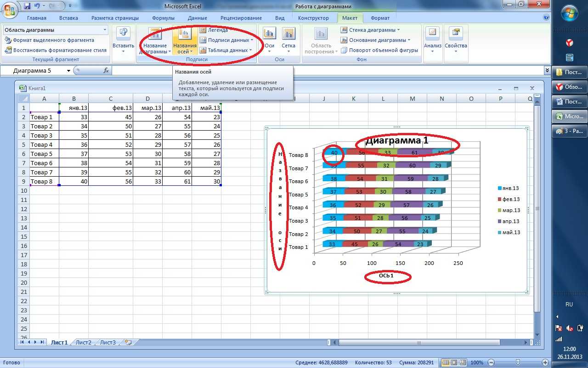Open the Вставить insert menu

pos(123,41)
